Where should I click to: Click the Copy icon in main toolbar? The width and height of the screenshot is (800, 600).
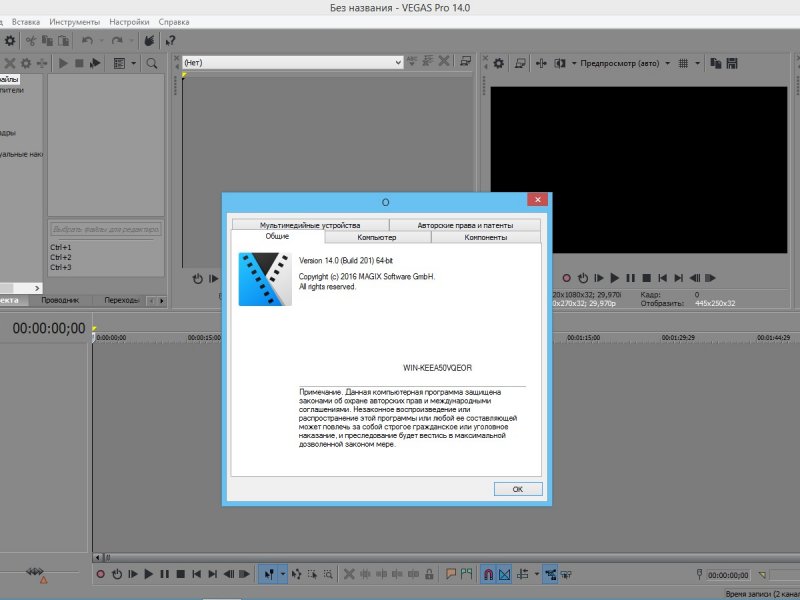click(47, 40)
